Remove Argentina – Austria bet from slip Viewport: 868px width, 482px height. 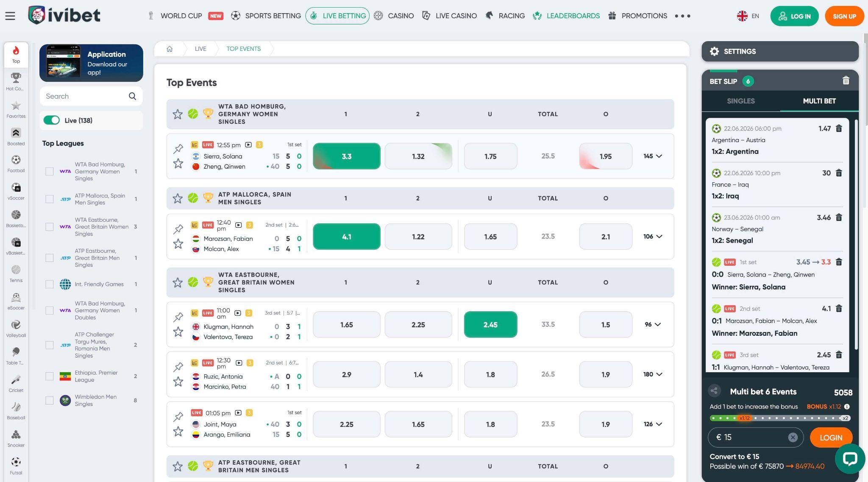(x=839, y=128)
